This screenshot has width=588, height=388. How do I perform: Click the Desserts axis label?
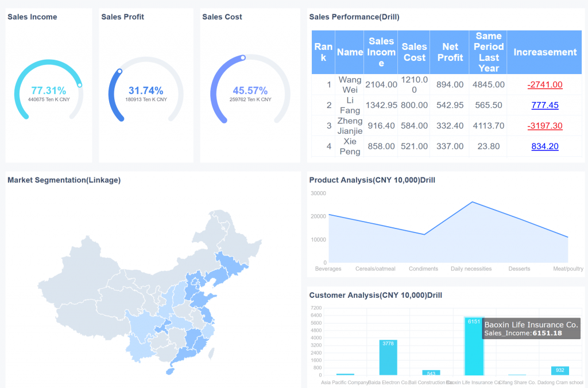coord(519,269)
